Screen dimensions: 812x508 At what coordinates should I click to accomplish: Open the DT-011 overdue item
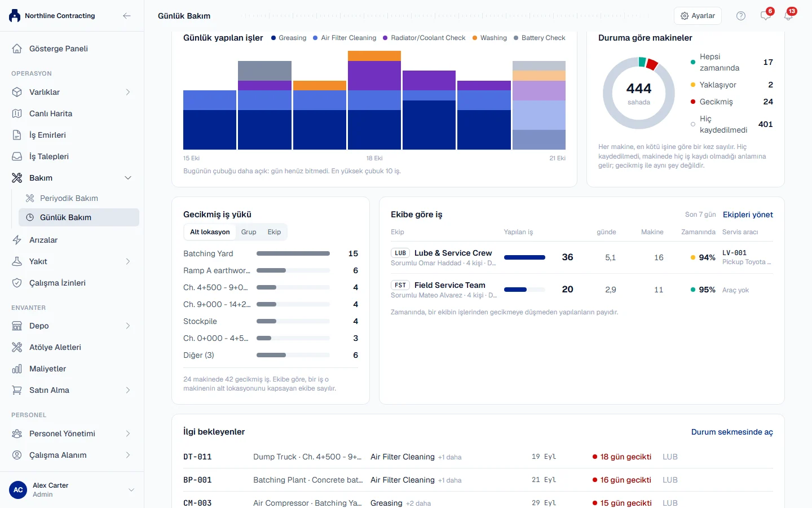coord(478,457)
